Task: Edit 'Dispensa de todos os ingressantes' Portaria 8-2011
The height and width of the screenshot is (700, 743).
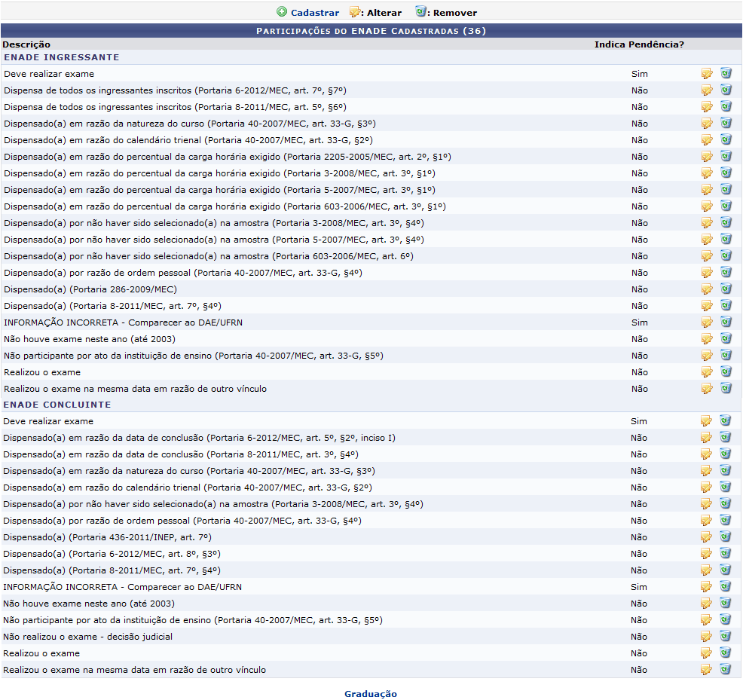Action: [x=707, y=107]
